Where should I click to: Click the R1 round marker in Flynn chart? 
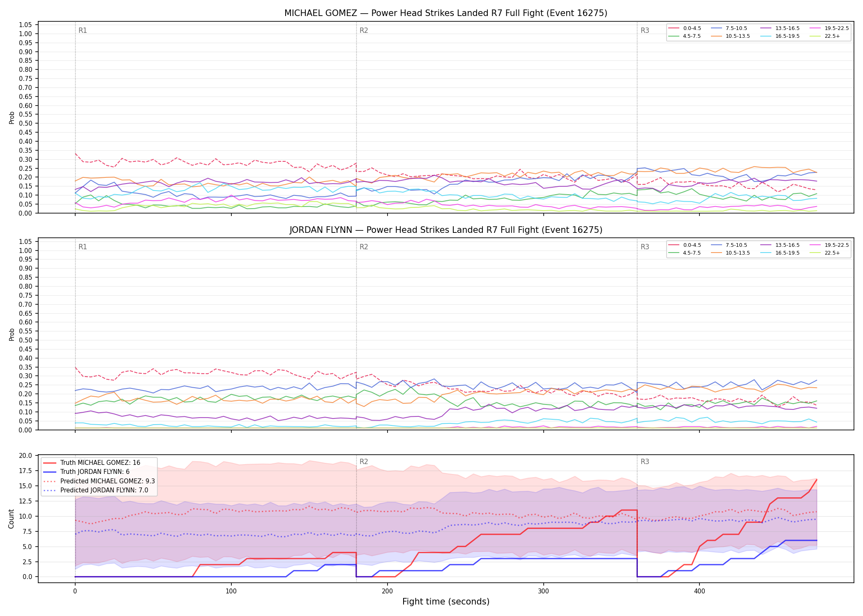[x=83, y=247]
